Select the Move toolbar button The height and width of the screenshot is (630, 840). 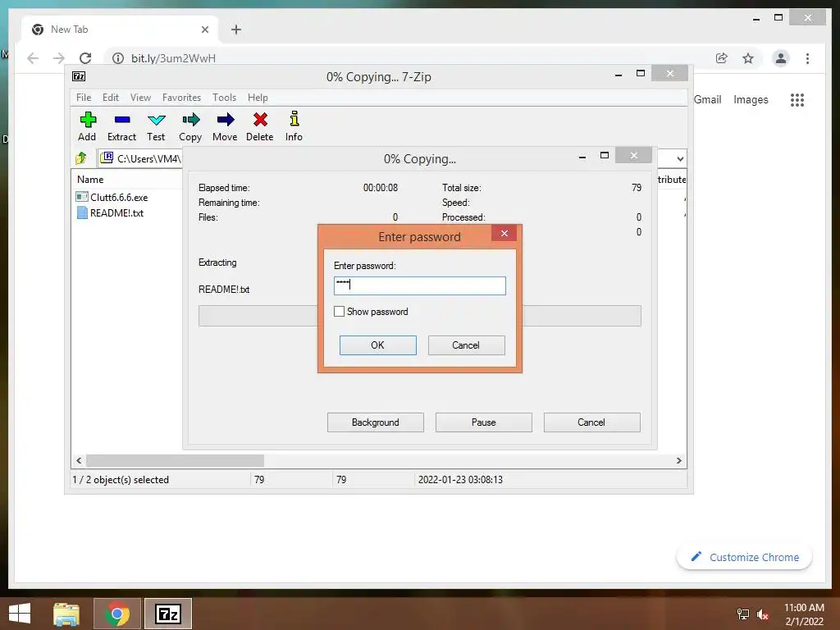[x=225, y=126]
